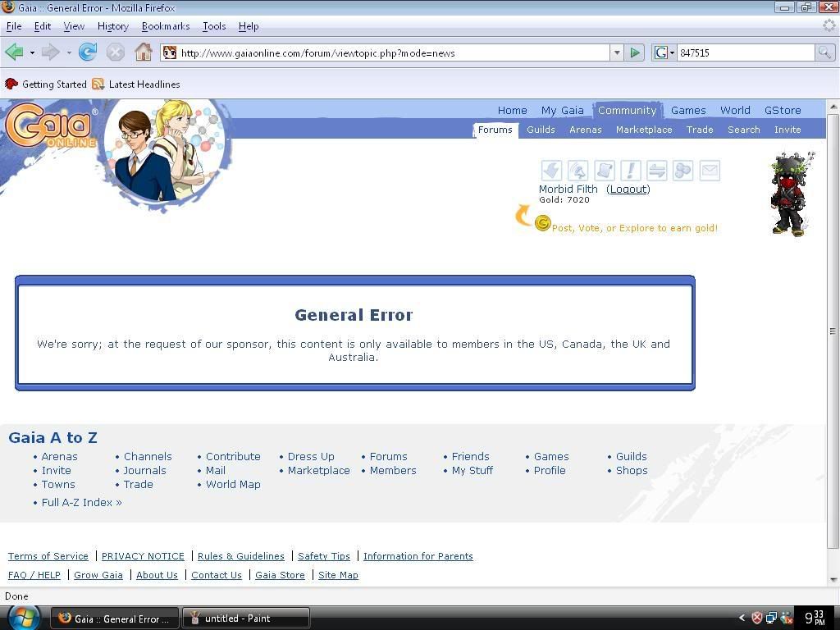Open the Full A-Z Index link
The image size is (840, 630).
point(81,503)
